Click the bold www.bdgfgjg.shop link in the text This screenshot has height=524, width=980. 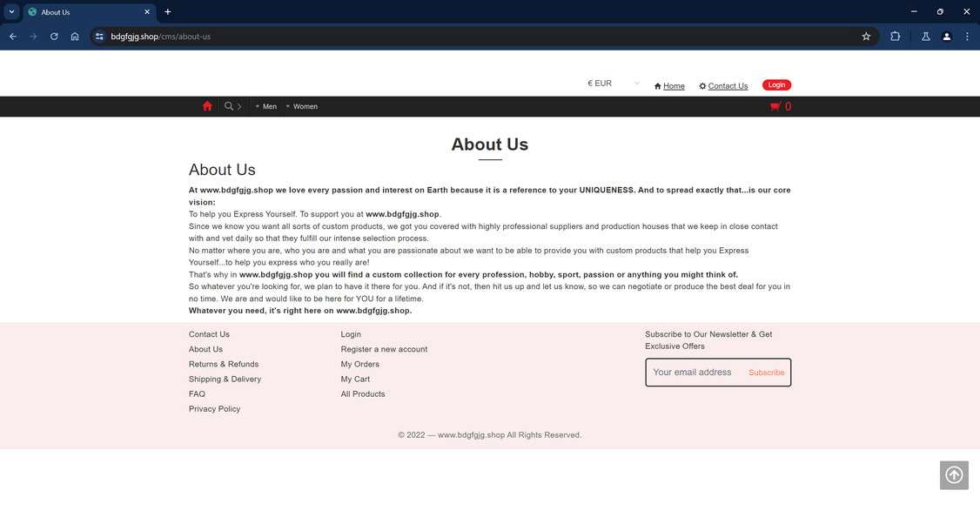pyautogui.click(x=402, y=214)
